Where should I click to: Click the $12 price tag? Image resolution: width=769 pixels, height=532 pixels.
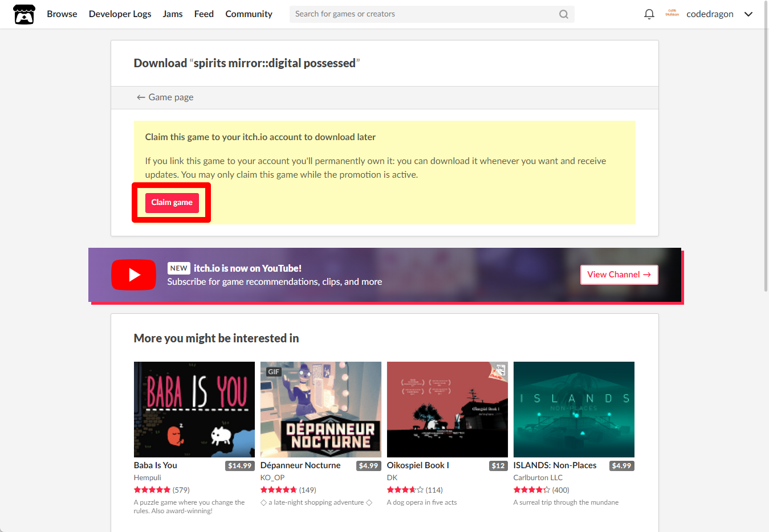tap(498, 466)
